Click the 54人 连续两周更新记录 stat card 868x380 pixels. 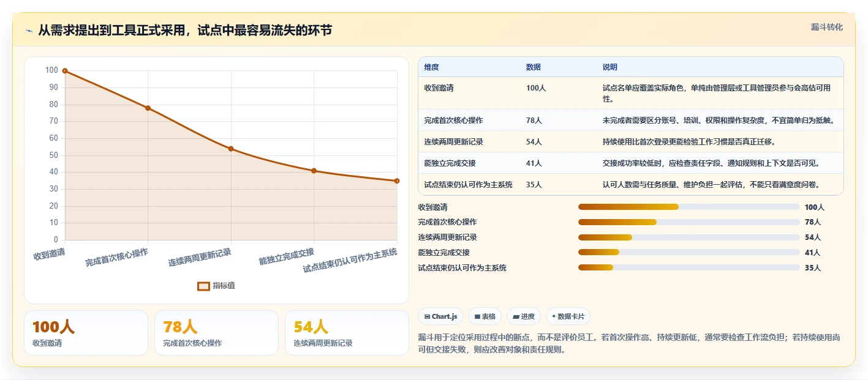(347, 333)
